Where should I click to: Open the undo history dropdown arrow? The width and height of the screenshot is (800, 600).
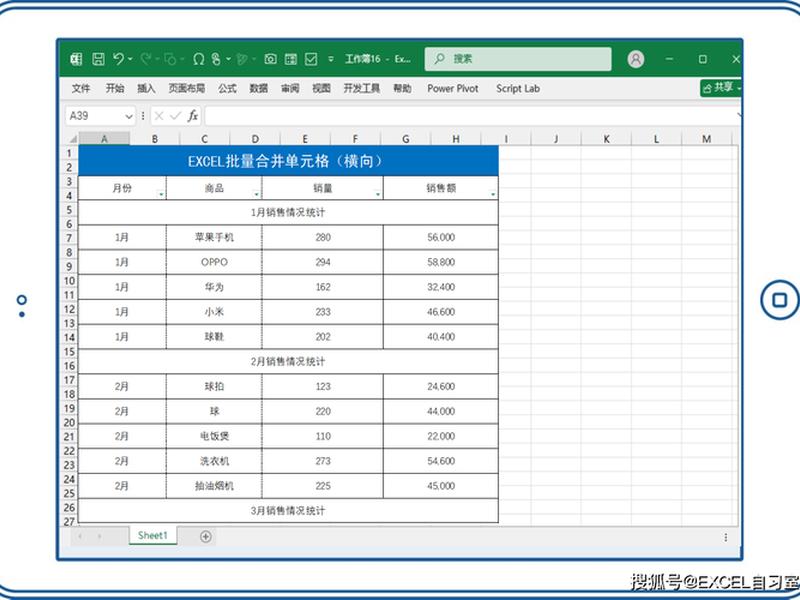click(130, 59)
